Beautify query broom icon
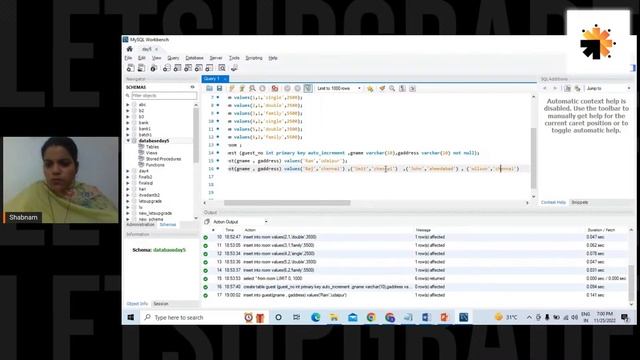The width and height of the screenshot is (640, 360). coord(382,89)
